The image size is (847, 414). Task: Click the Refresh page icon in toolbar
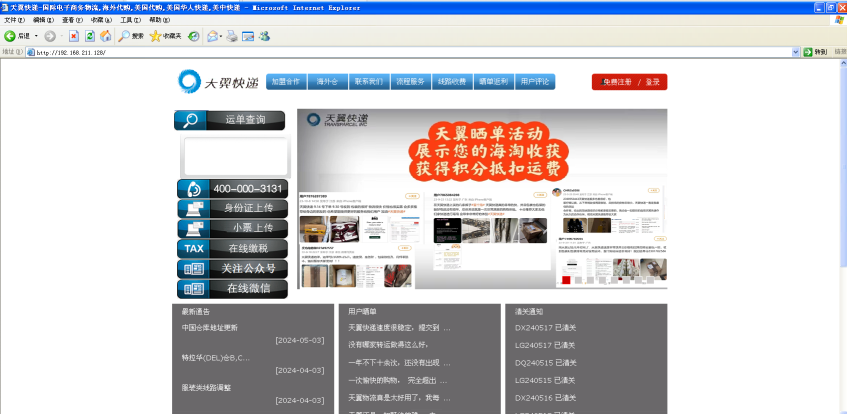pyautogui.click(x=90, y=36)
